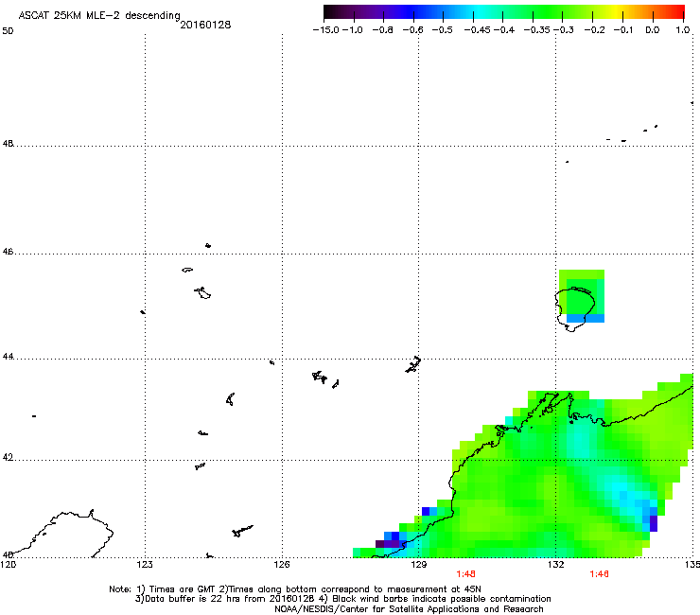Click the -1.0 color scale label
This screenshot has width=700, height=615.
click(353, 30)
